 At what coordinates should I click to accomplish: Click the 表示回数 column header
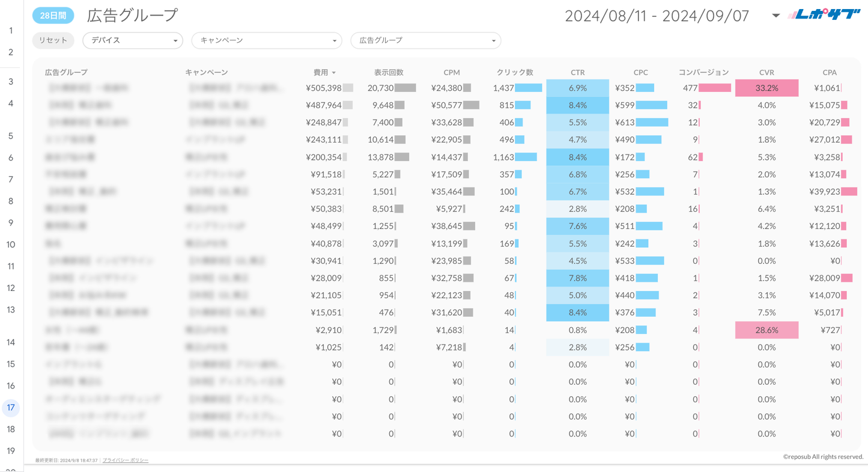(389, 72)
